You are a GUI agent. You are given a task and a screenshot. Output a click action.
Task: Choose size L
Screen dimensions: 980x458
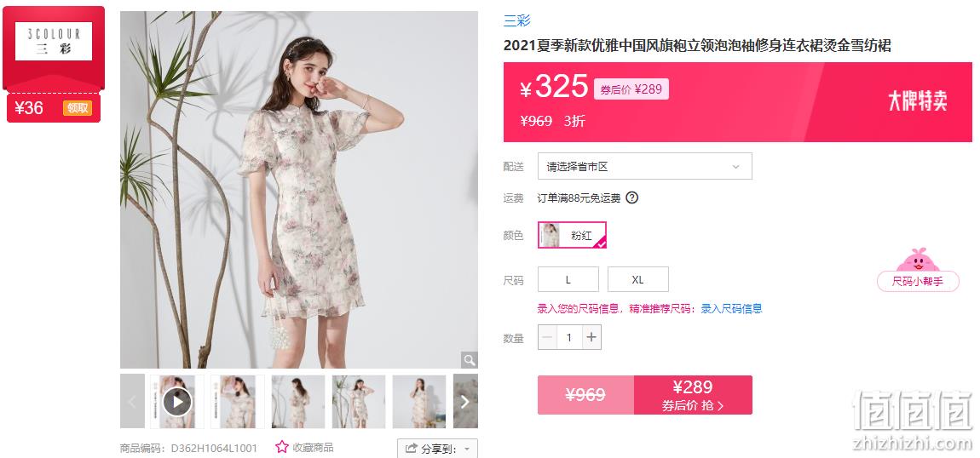tap(568, 279)
